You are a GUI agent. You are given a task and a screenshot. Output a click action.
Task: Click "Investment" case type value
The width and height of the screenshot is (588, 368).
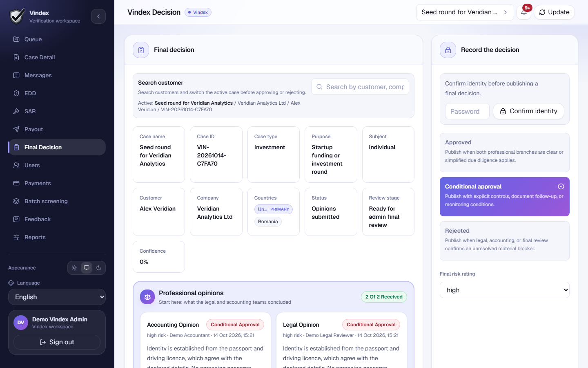pos(269,147)
